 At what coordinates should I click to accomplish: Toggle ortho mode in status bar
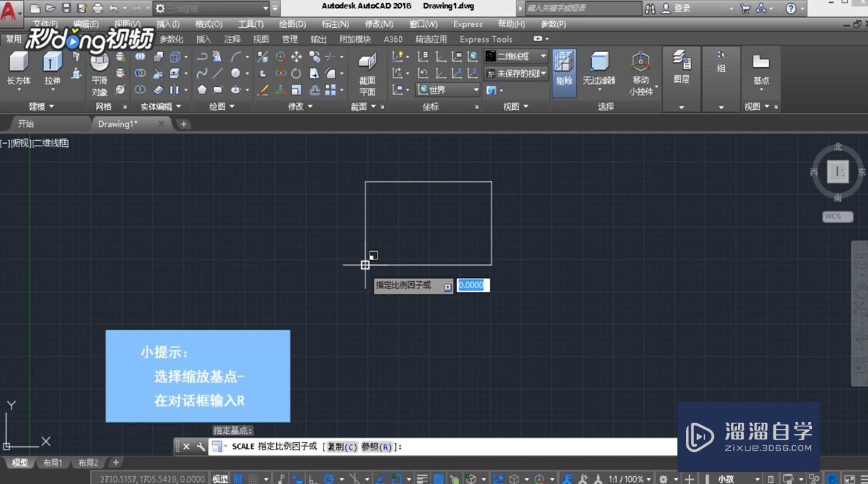pyautogui.click(x=313, y=479)
